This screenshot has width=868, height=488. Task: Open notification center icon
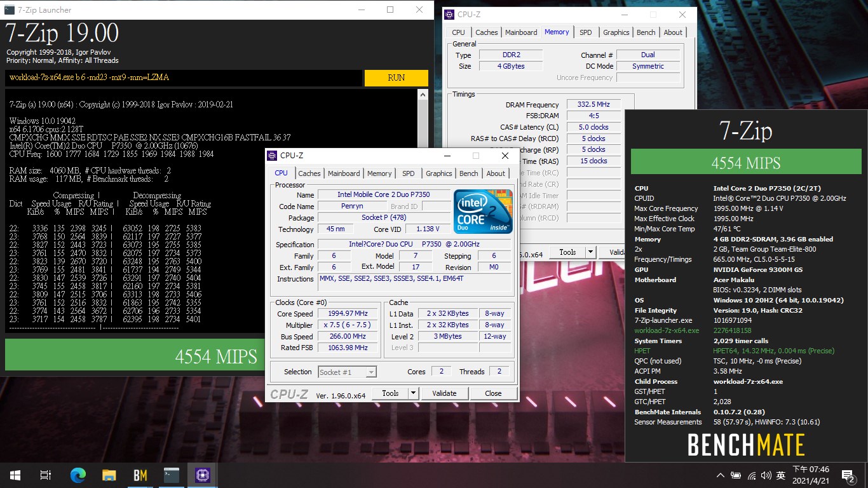pyautogui.click(x=848, y=475)
